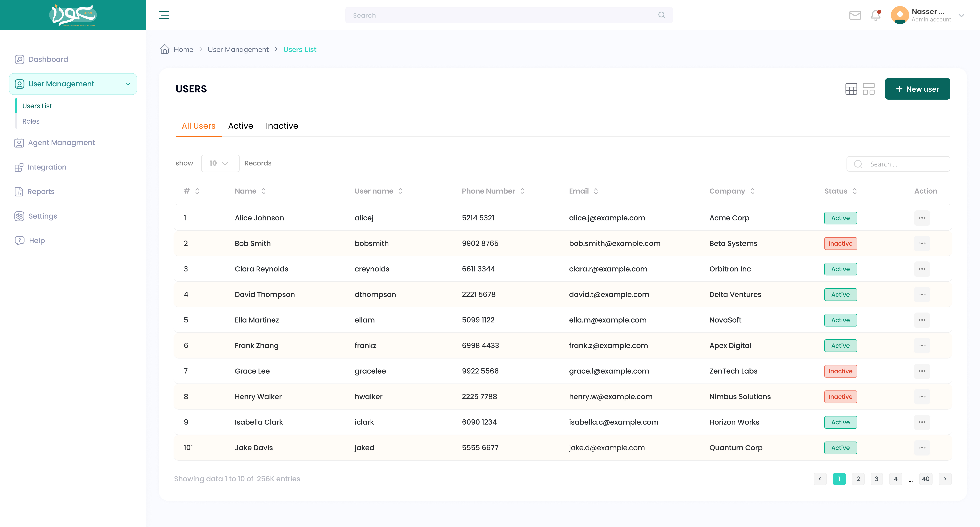
Task: Open actions menu for Grace Lee
Action: pos(922,371)
